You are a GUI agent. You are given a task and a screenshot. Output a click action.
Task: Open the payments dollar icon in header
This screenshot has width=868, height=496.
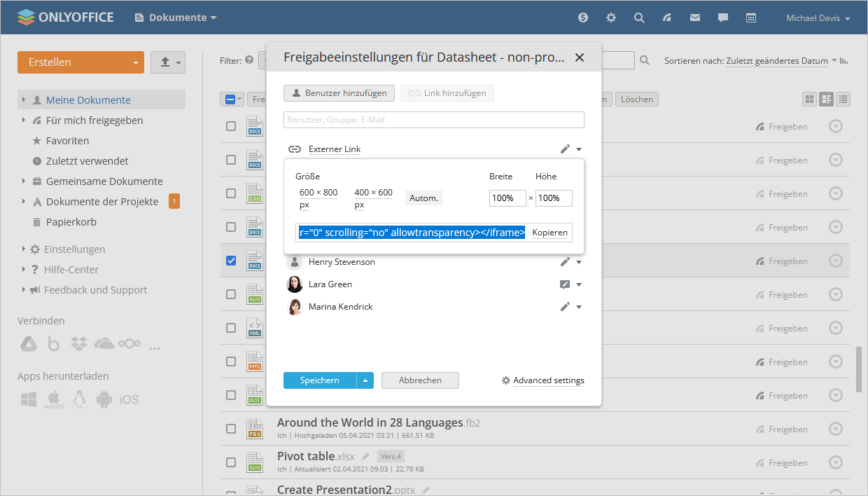coord(583,18)
